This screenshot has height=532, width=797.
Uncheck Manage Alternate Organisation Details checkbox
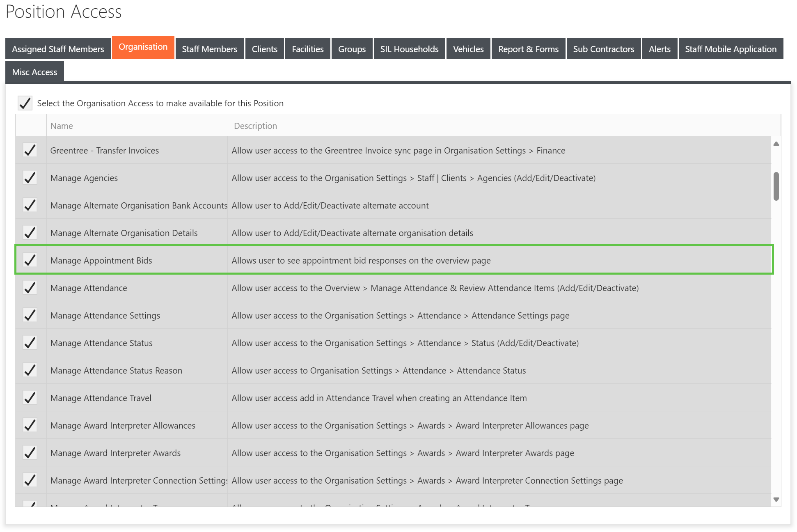tap(30, 233)
